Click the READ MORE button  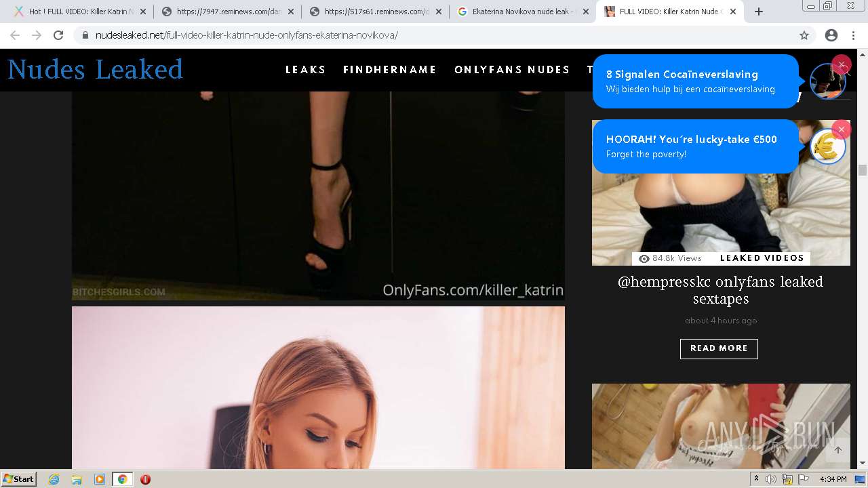click(x=719, y=348)
